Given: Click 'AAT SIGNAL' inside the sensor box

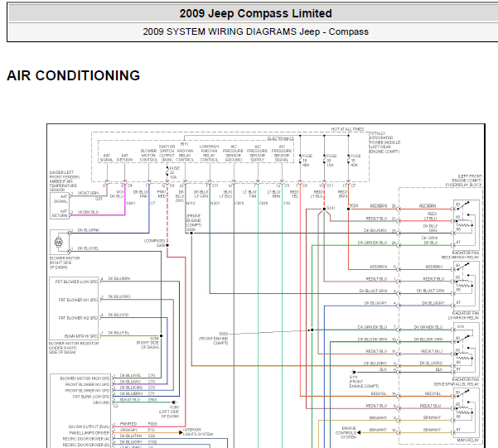Looking at the screenshot, I should [x=60, y=199].
